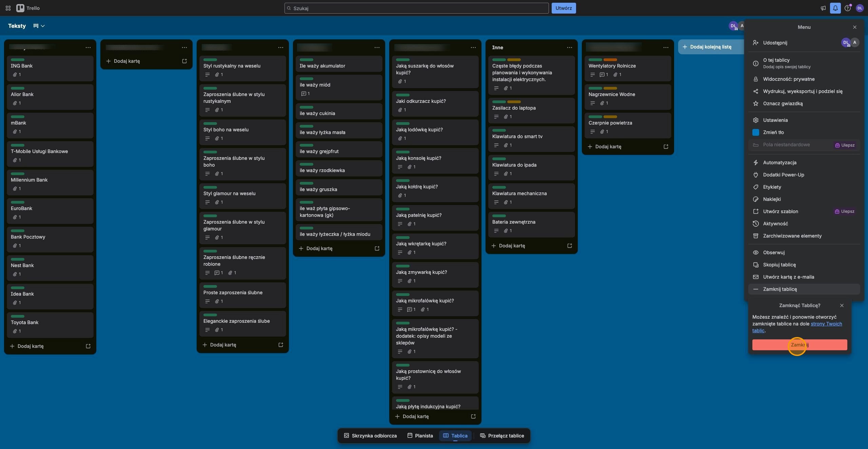The width and height of the screenshot is (868, 449).
Task: Click the Utwórz button in header
Action: coord(564,8)
